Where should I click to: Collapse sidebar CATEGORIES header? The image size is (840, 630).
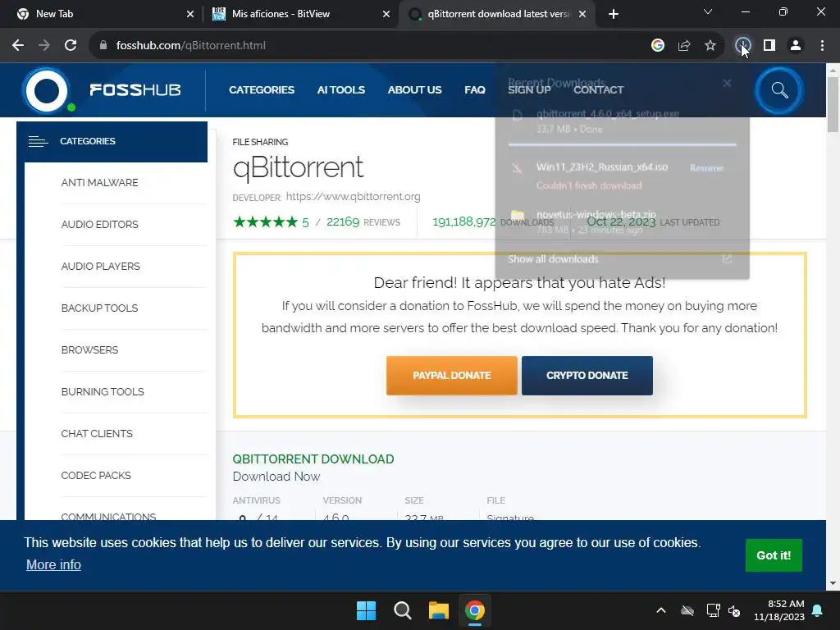coord(112,141)
